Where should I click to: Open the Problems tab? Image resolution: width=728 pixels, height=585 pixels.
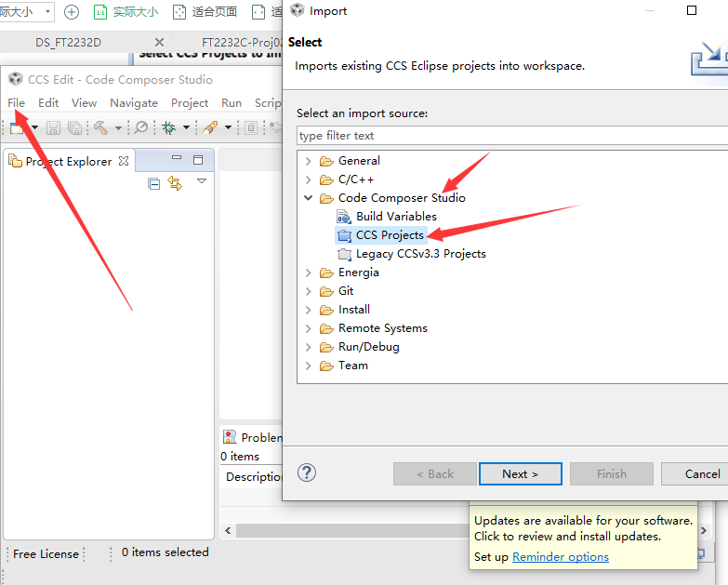[252, 437]
